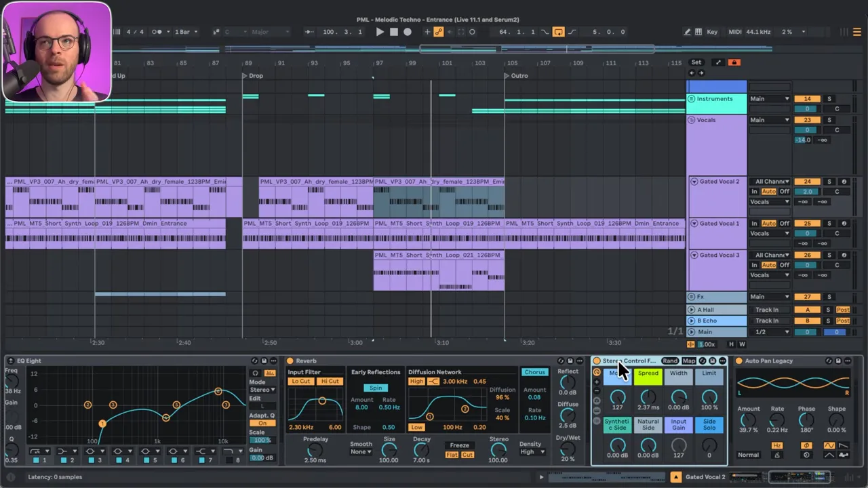Set Gated Vocal 1 monitor to In

754,223
